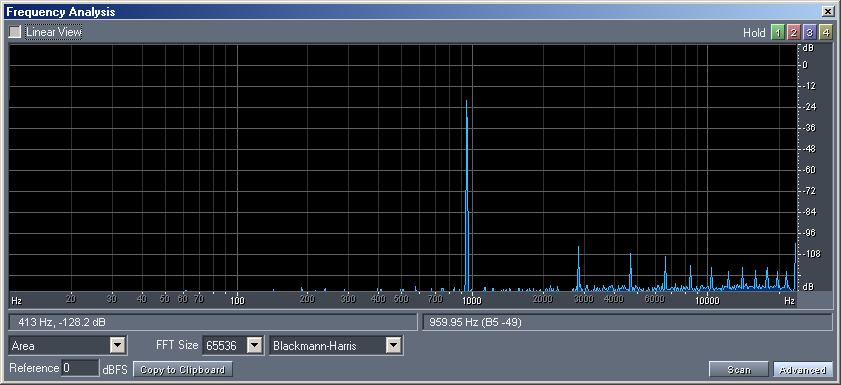Viewport: 841px width, 385px height.
Task: Toggle Hold button 4 (yellow)
Action: point(826,33)
